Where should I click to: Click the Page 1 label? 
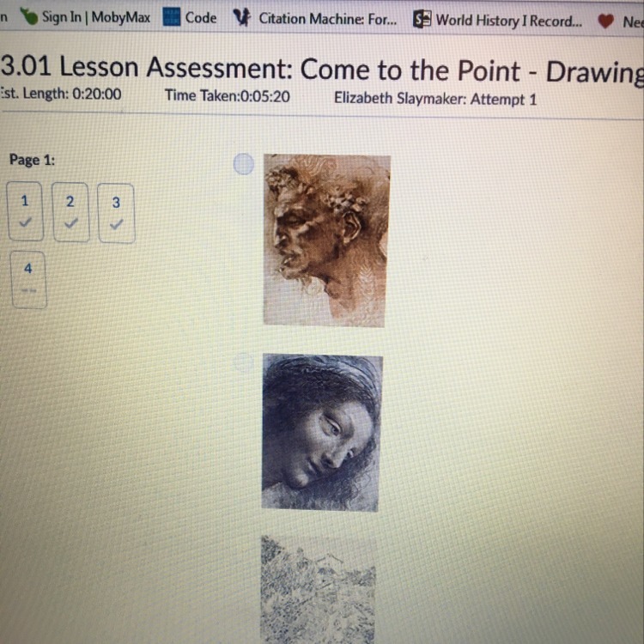(x=32, y=160)
